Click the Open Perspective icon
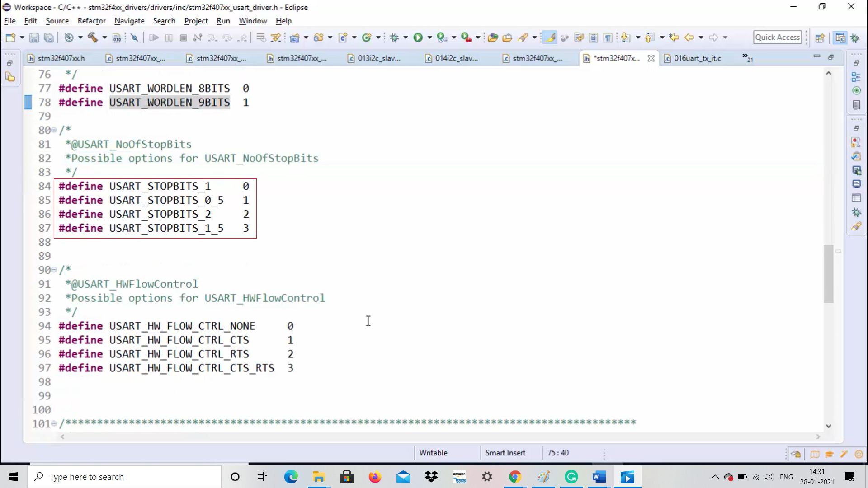868x488 pixels. [x=820, y=38]
